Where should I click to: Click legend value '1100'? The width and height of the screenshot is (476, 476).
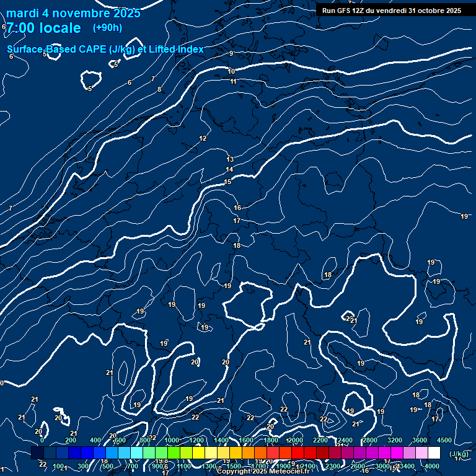click(184, 466)
